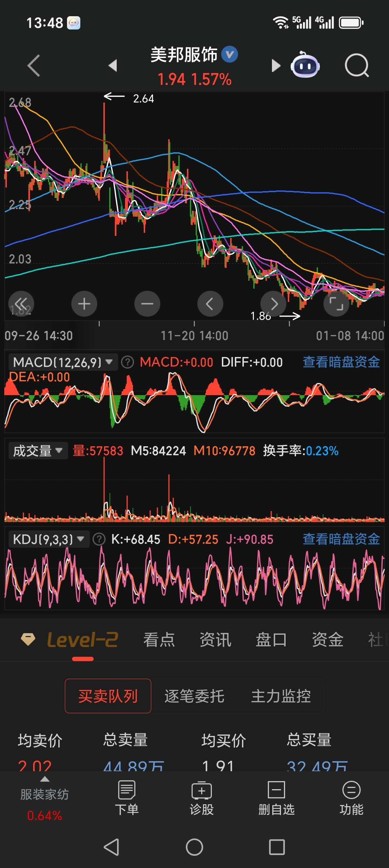Remove stock via 删自选

click(x=277, y=798)
